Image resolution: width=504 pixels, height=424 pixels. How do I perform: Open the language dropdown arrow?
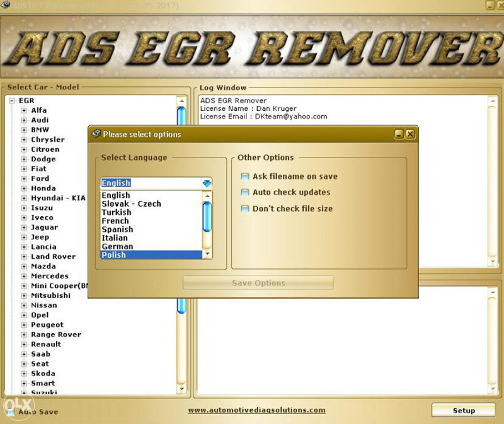point(207,183)
